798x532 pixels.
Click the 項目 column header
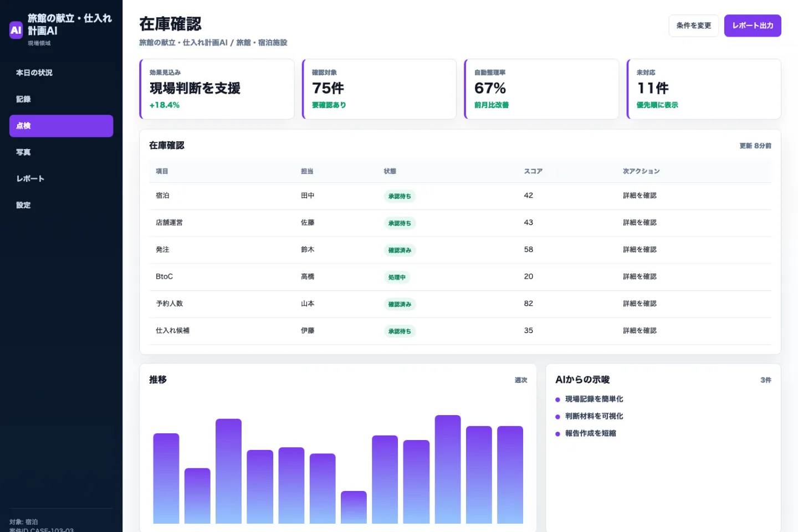click(162, 171)
